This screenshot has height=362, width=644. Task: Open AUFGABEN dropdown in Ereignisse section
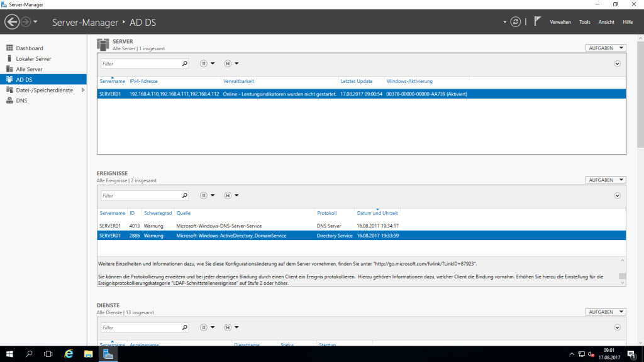click(606, 180)
